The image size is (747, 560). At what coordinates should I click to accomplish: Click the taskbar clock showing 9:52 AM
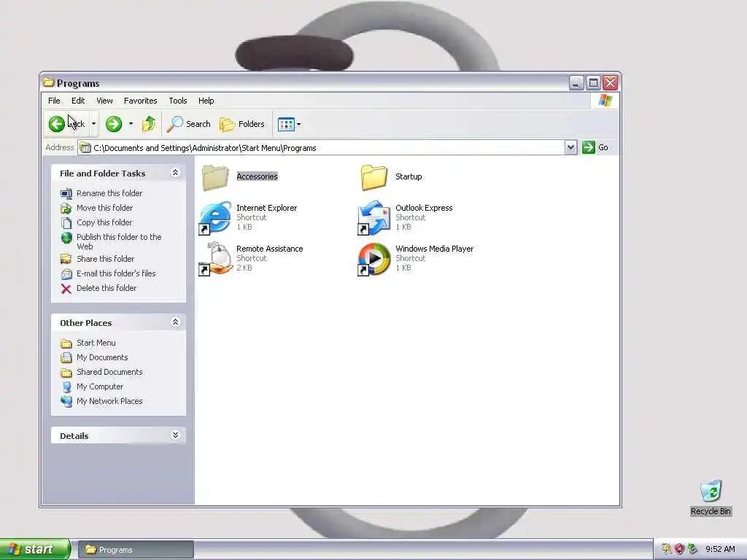click(x=720, y=550)
